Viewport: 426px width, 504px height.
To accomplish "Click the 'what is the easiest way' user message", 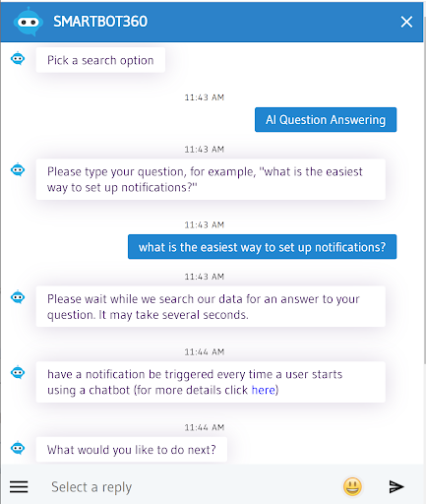I will [x=262, y=247].
